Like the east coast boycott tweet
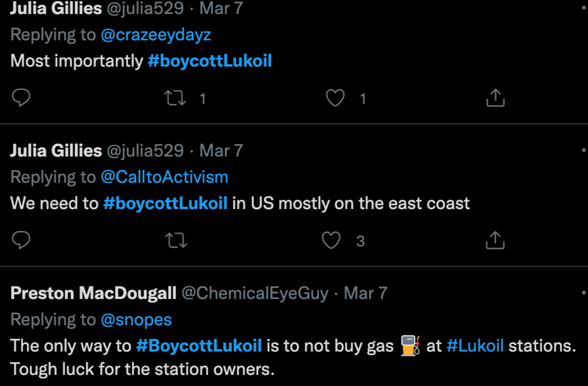Viewport: 588px width, 386px height. click(332, 240)
